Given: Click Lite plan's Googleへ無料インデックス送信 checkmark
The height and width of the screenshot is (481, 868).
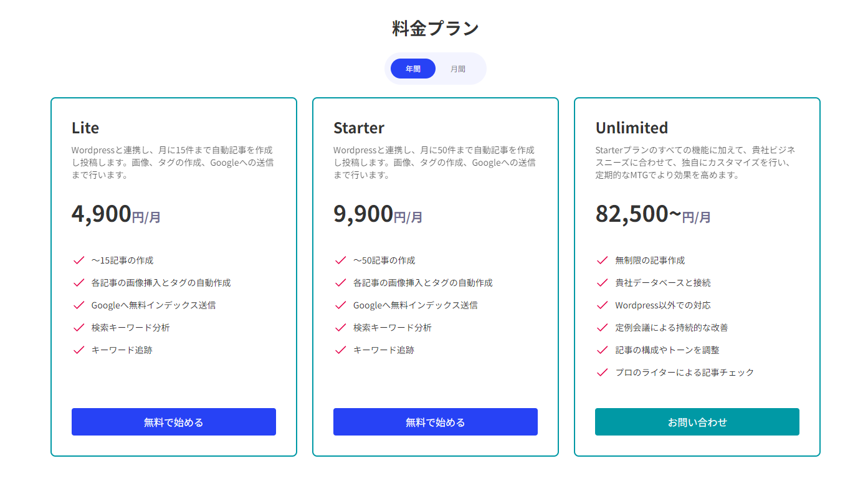Looking at the screenshot, I should point(79,305).
